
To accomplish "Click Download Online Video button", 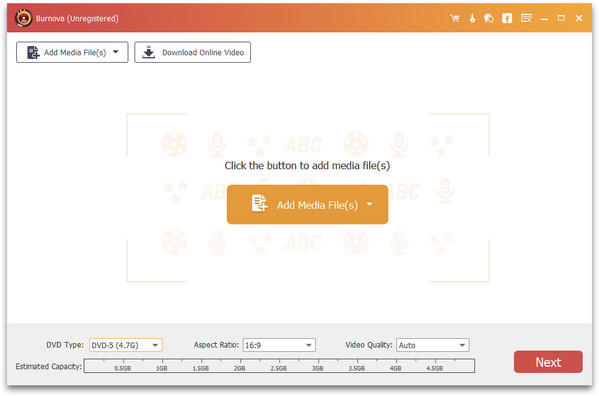I will pos(193,52).
